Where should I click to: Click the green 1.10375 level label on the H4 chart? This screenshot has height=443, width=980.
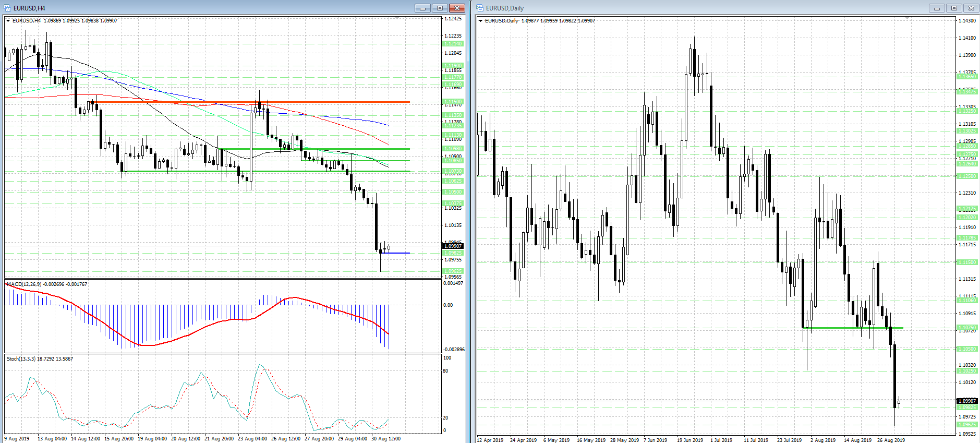click(453, 203)
